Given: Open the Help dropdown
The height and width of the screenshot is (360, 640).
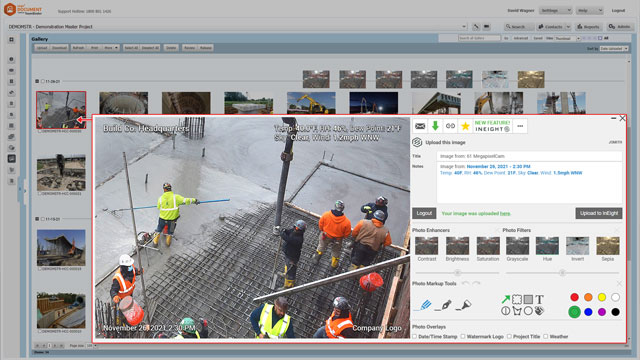Looking at the screenshot, I should [x=589, y=10].
